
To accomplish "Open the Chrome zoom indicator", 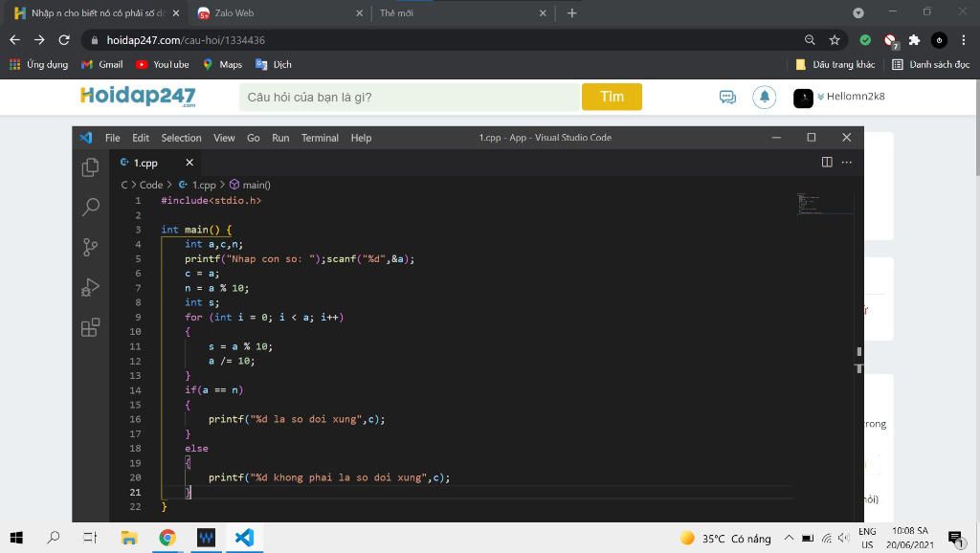I will [810, 40].
